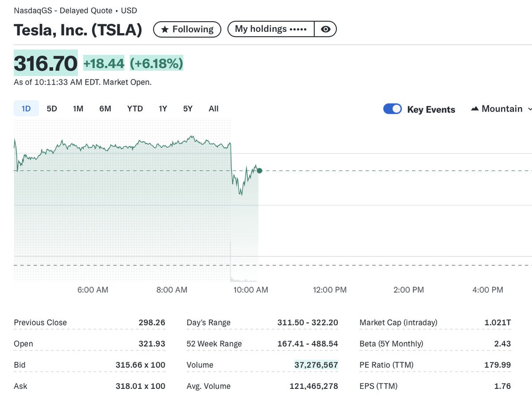Click the 6:00 AM axis label
532x403 pixels.
(x=93, y=290)
